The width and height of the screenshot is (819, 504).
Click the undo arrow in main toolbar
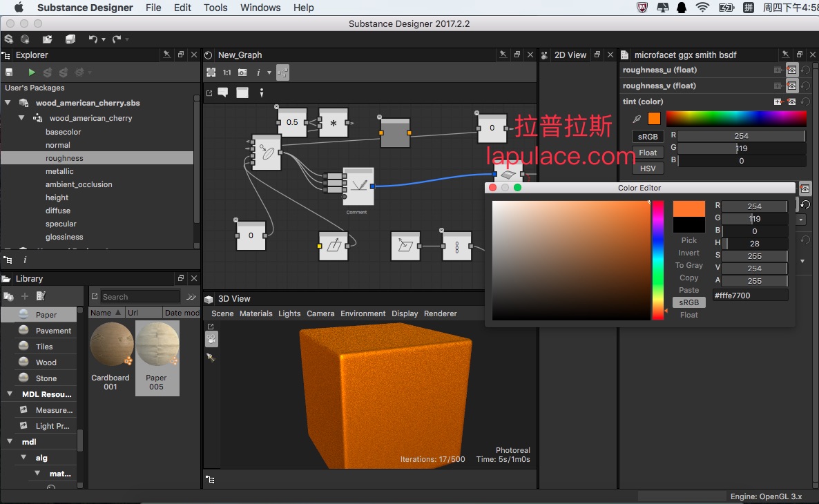93,39
